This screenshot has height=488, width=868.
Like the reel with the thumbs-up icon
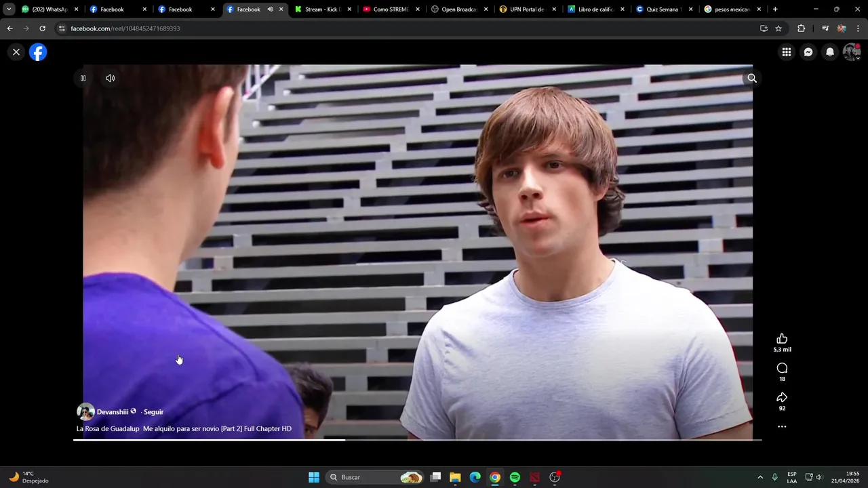(782, 339)
